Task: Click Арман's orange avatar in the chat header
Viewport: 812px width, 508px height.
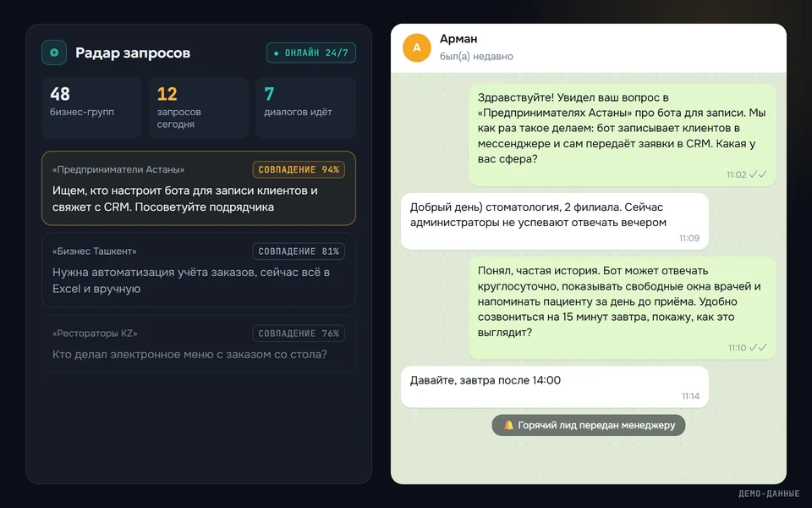Action: (417, 47)
